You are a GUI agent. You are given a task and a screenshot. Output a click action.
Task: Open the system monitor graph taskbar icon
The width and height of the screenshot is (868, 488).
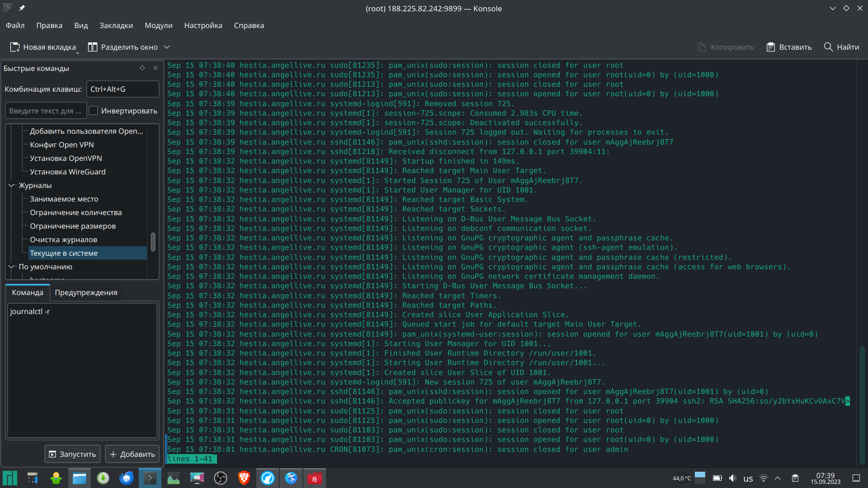tap(174, 478)
